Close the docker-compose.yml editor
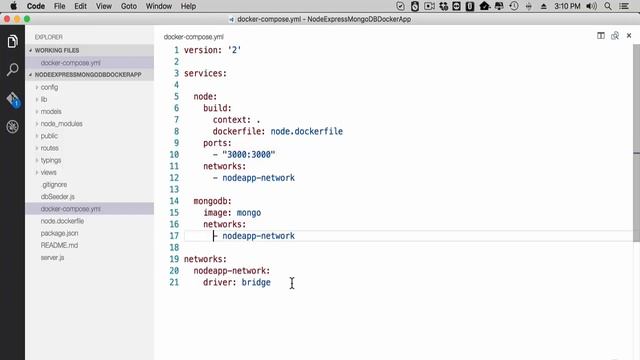 [x=629, y=36]
